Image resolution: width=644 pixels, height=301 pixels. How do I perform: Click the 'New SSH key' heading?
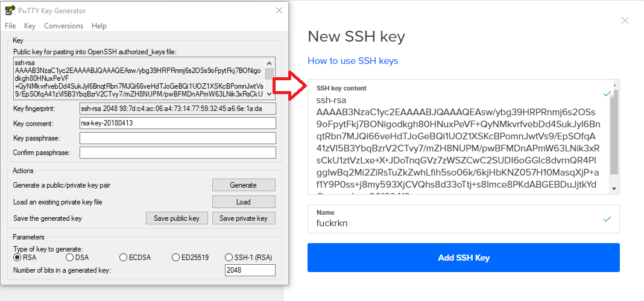point(356,37)
